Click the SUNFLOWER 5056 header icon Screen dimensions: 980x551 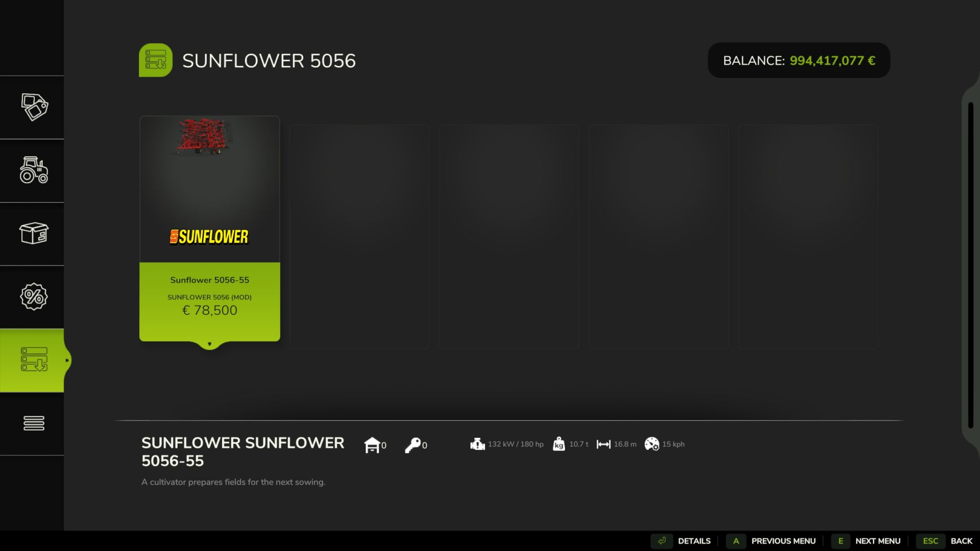click(156, 60)
